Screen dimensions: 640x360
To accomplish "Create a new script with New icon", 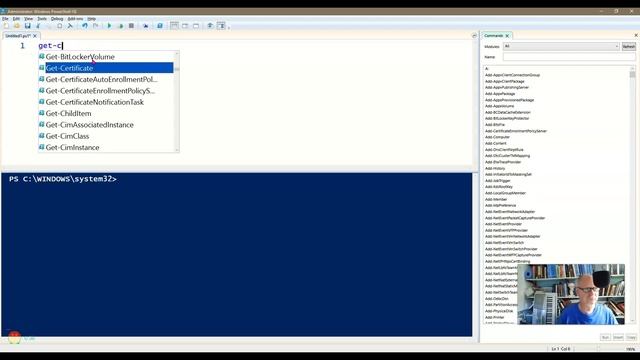I will pyautogui.click(x=6, y=26).
